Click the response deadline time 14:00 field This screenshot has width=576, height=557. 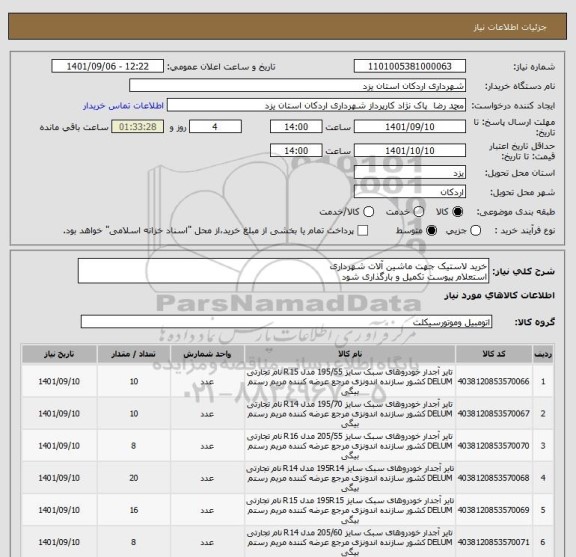[296, 127]
